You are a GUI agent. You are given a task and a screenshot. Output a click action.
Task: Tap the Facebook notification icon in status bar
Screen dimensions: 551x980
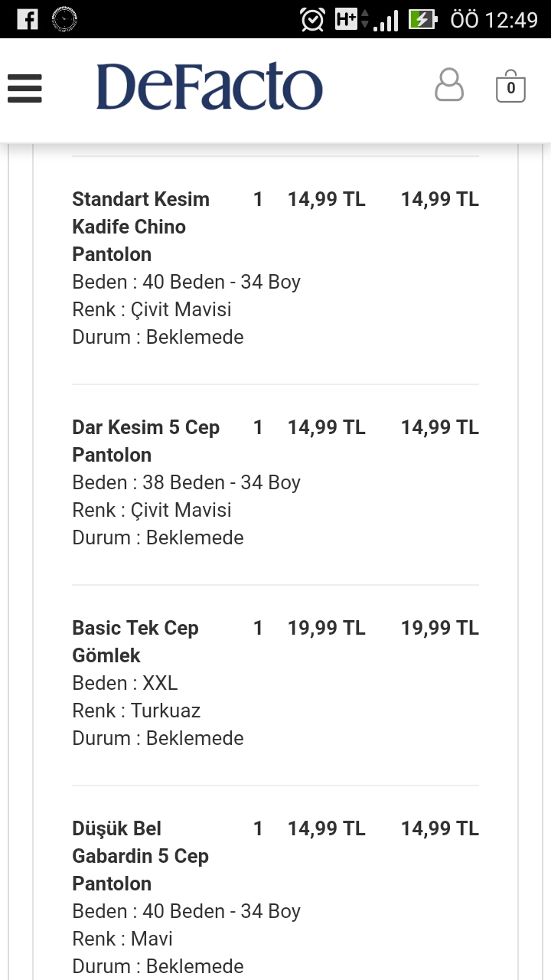click(27, 19)
